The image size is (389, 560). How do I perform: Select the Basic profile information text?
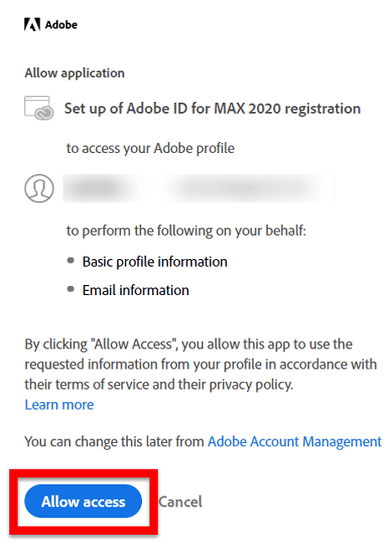coord(155,262)
